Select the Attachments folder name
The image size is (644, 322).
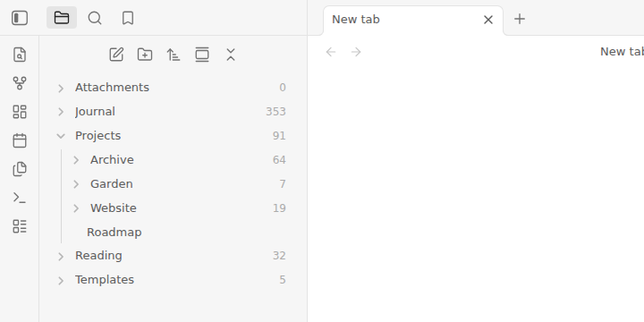coord(112,88)
